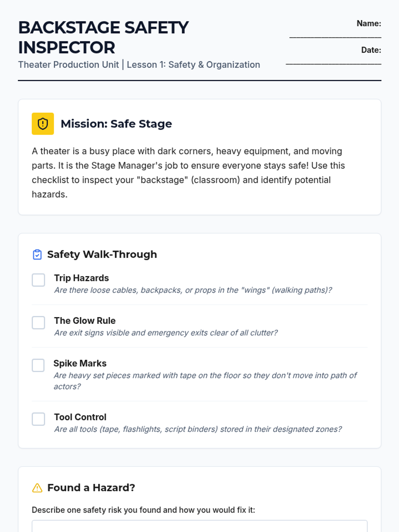The image size is (399, 532).
Task: Click the Backstage Safety Inspector title
Action: (103, 37)
